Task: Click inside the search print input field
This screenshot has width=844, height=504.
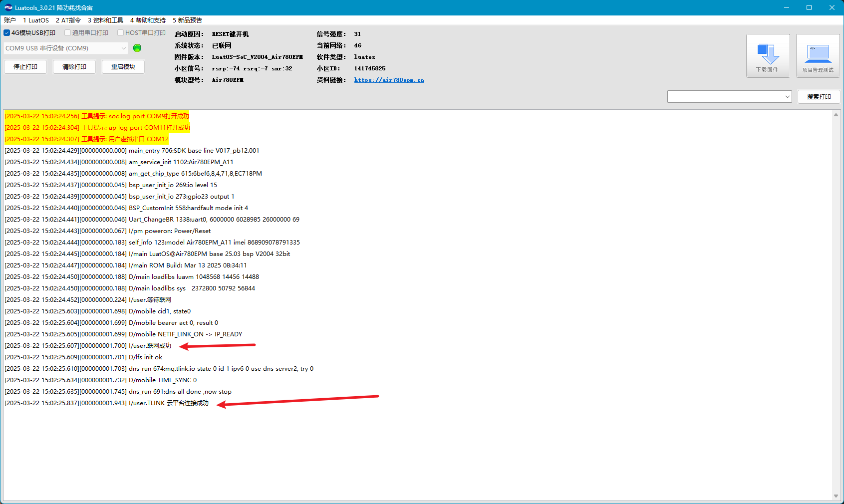Action: pyautogui.click(x=725, y=97)
